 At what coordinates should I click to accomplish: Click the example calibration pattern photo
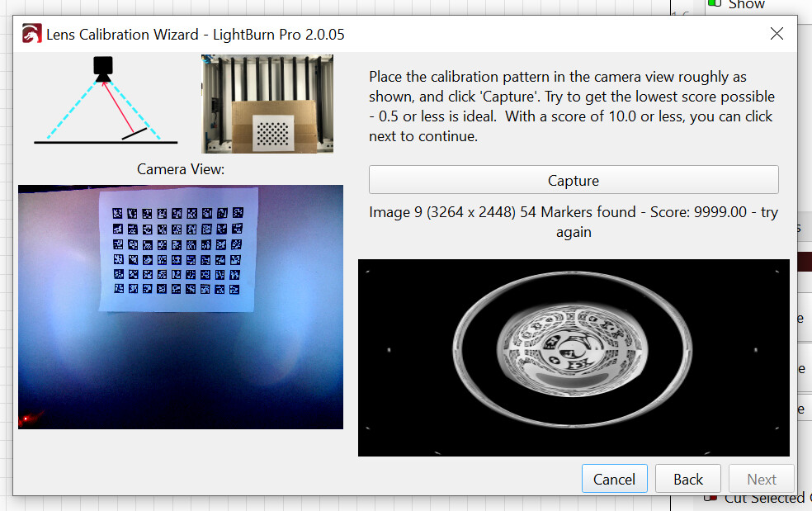(267, 104)
